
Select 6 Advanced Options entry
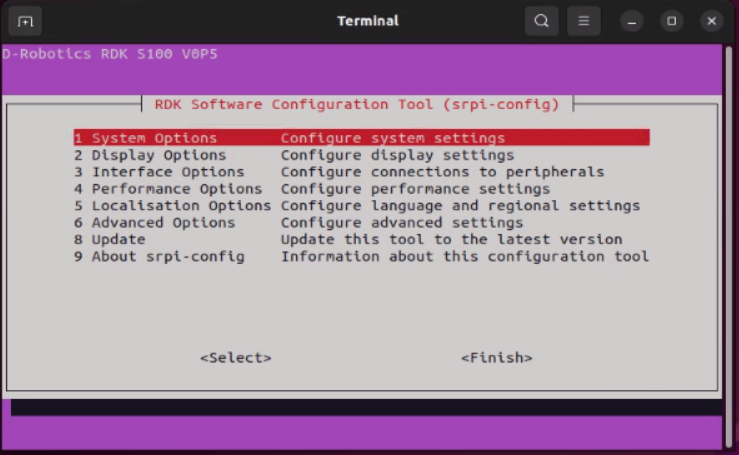point(154,223)
